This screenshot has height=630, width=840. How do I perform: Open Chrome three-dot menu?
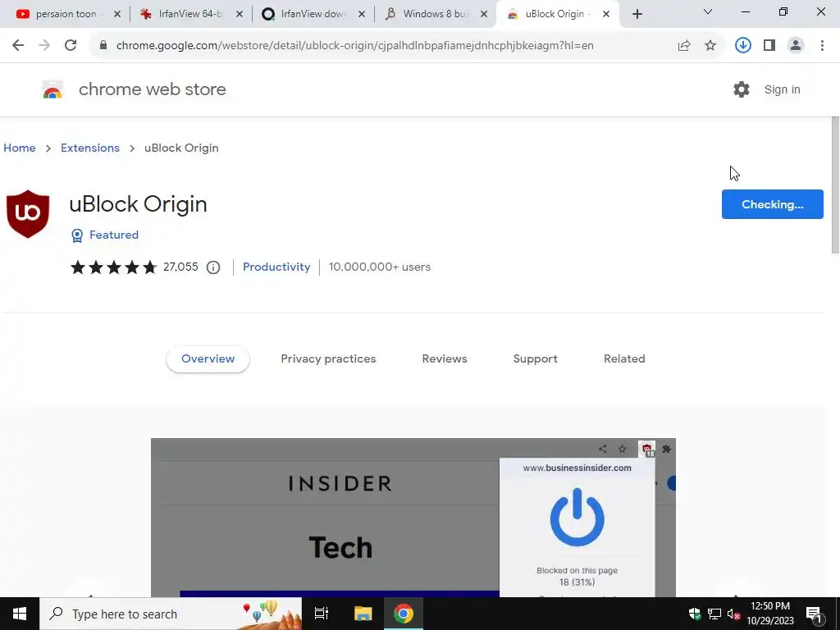pyautogui.click(x=822, y=46)
